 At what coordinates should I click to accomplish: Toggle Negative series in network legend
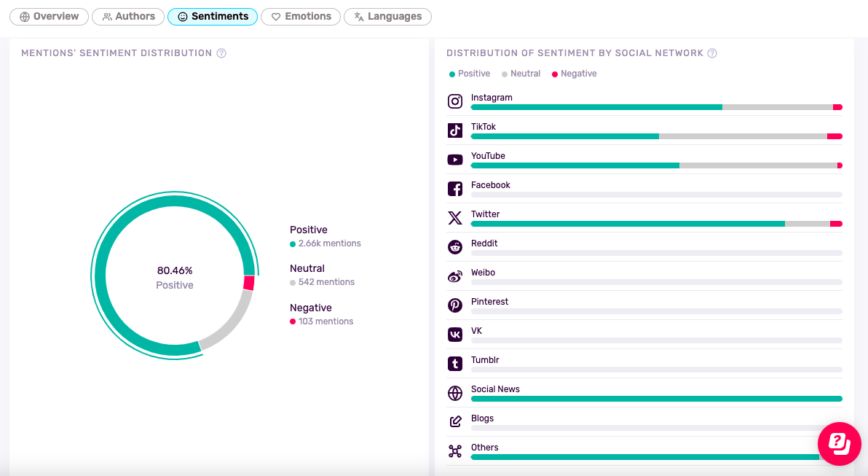[x=574, y=74]
